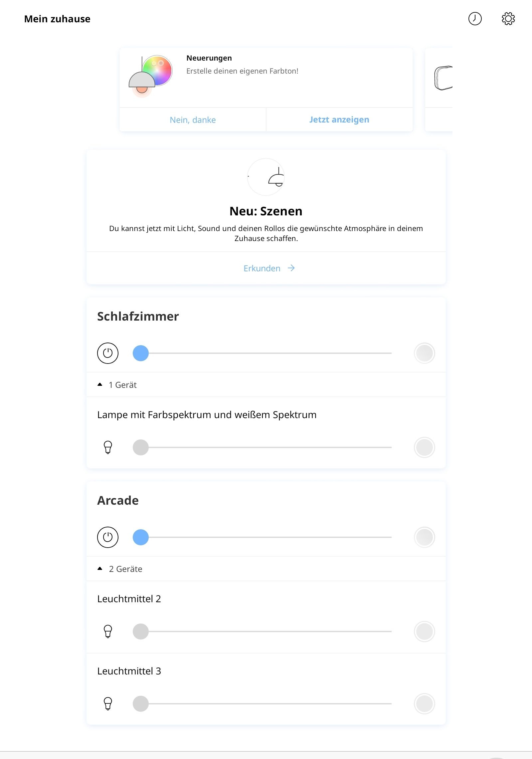Open color circle for Leuchtmittel 2

424,632
